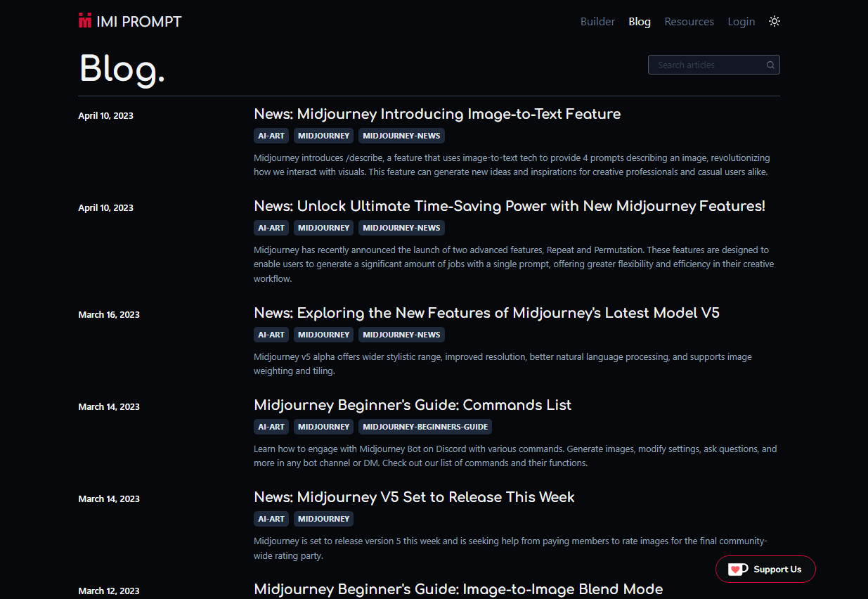Open article Unlock Ultimate Time-Saving Power
The height and width of the screenshot is (599, 868).
[510, 206]
